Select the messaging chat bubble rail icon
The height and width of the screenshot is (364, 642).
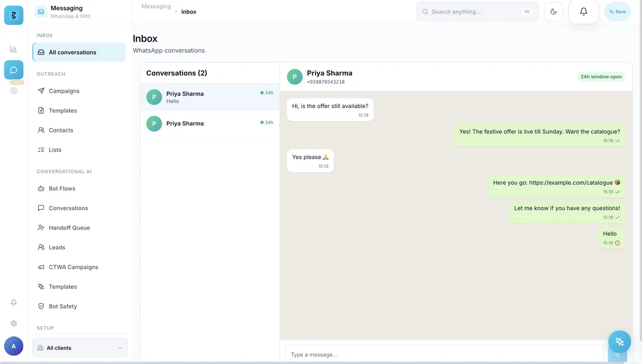coord(14,70)
